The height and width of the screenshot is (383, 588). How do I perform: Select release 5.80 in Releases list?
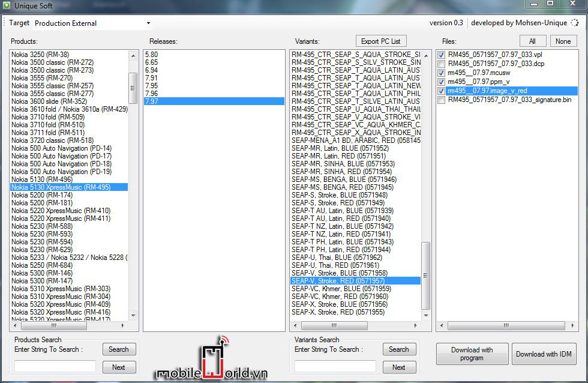[214, 55]
